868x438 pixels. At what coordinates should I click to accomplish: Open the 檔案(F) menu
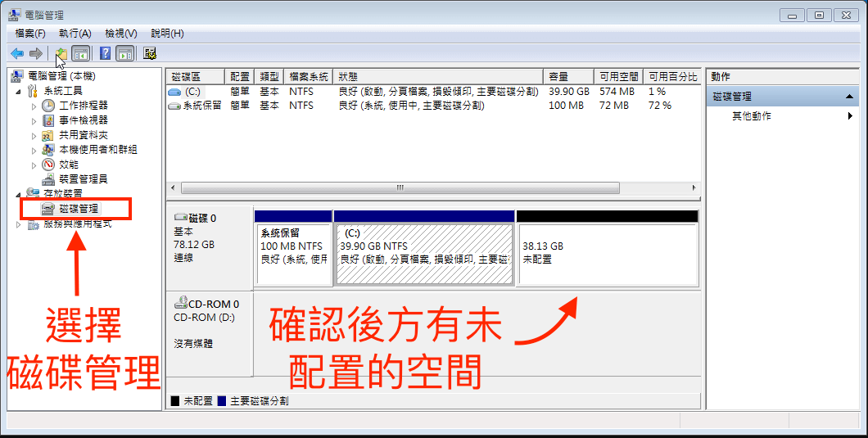[x=30, y=34]
